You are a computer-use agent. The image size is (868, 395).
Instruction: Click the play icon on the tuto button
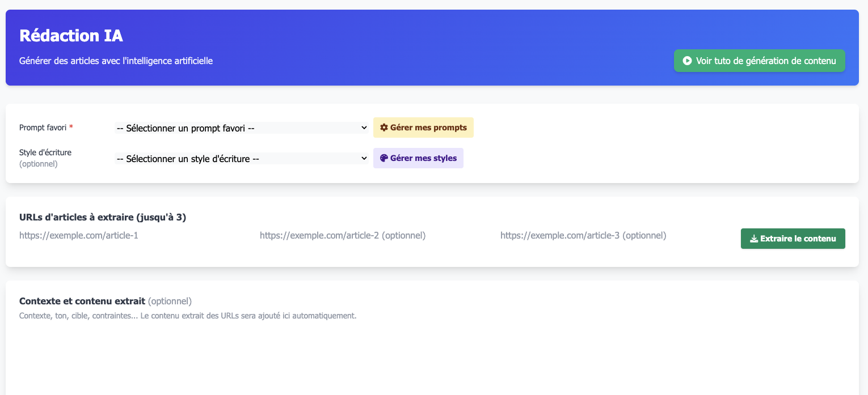688,61
